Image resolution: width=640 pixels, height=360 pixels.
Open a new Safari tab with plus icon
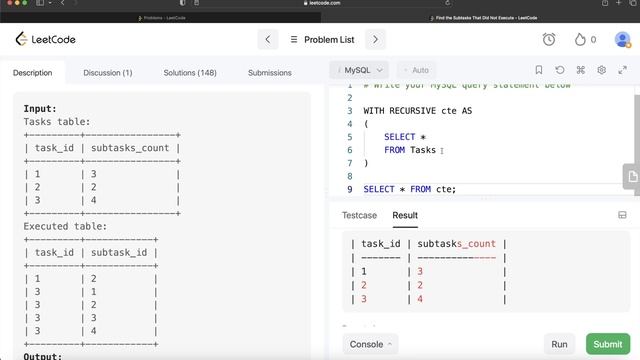tap(618, 3)
